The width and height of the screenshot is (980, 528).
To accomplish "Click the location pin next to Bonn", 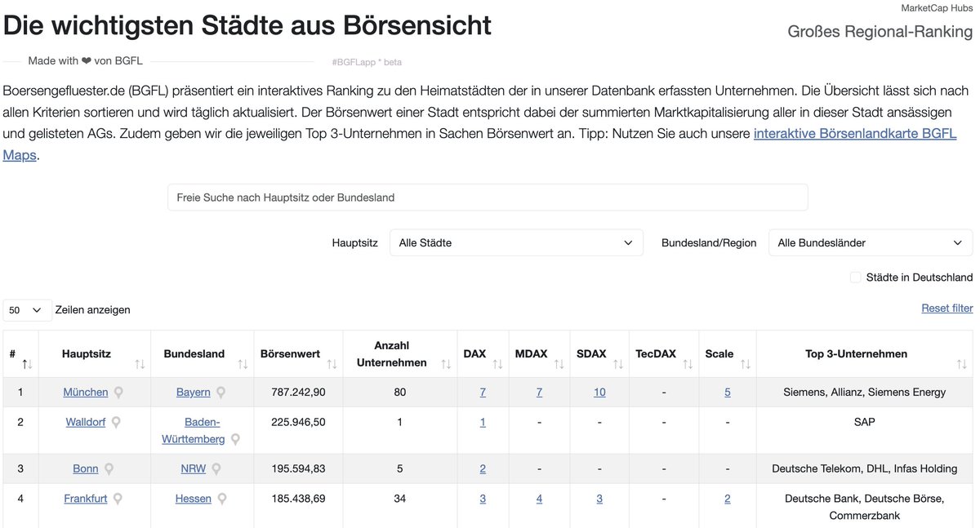I will coord(109,469).
